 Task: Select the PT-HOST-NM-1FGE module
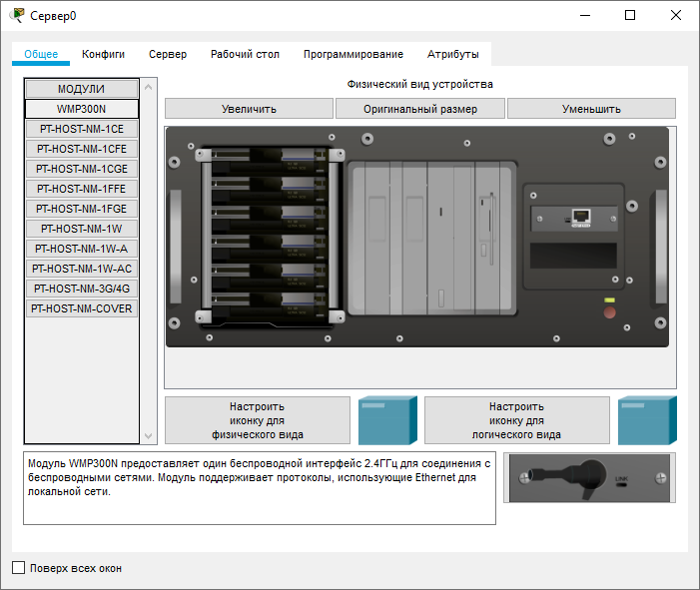click(82, 209)
